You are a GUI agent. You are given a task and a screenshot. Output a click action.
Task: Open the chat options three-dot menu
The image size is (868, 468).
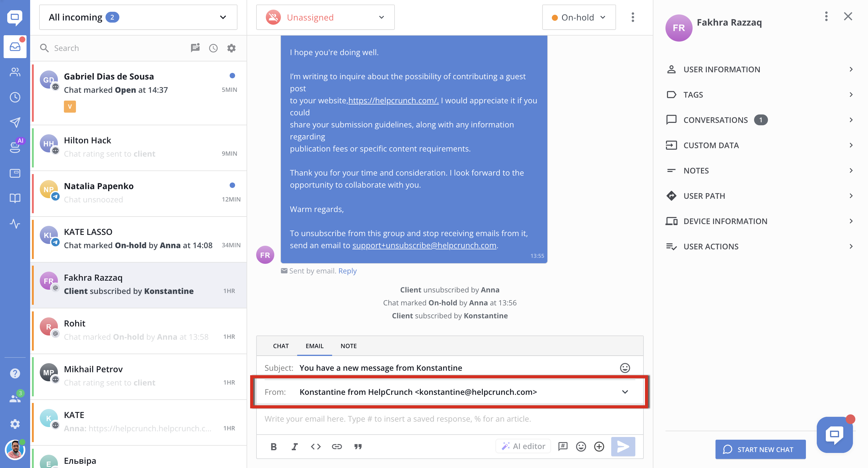pyautogui.click(x=633, y=17)
